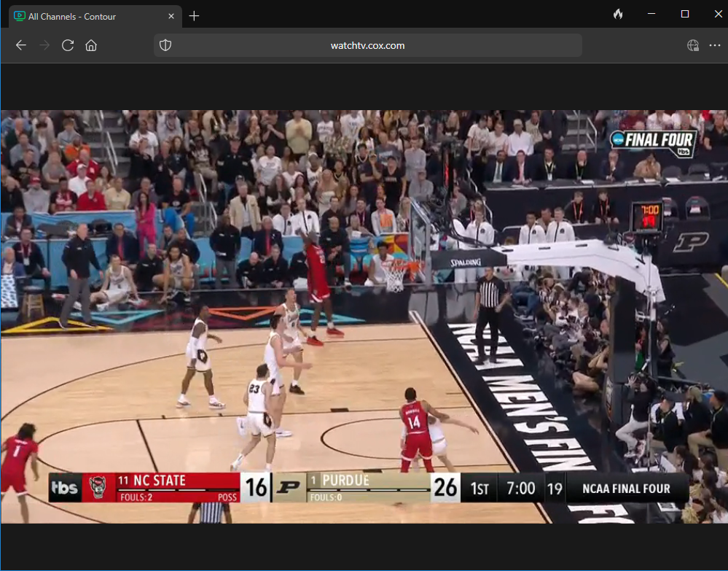Reload the current page

(68, 45)
